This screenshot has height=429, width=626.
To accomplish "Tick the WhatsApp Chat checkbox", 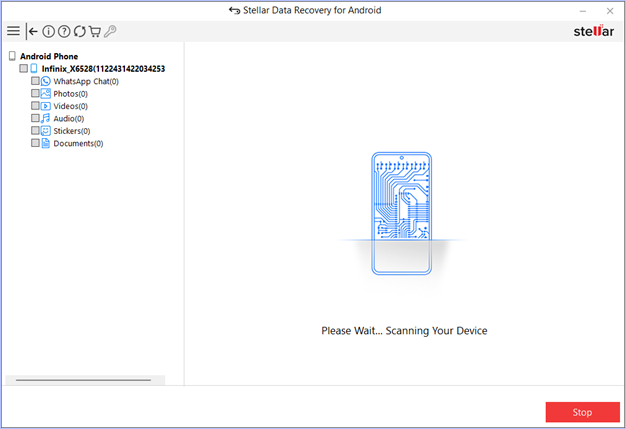I will point(35,81).
